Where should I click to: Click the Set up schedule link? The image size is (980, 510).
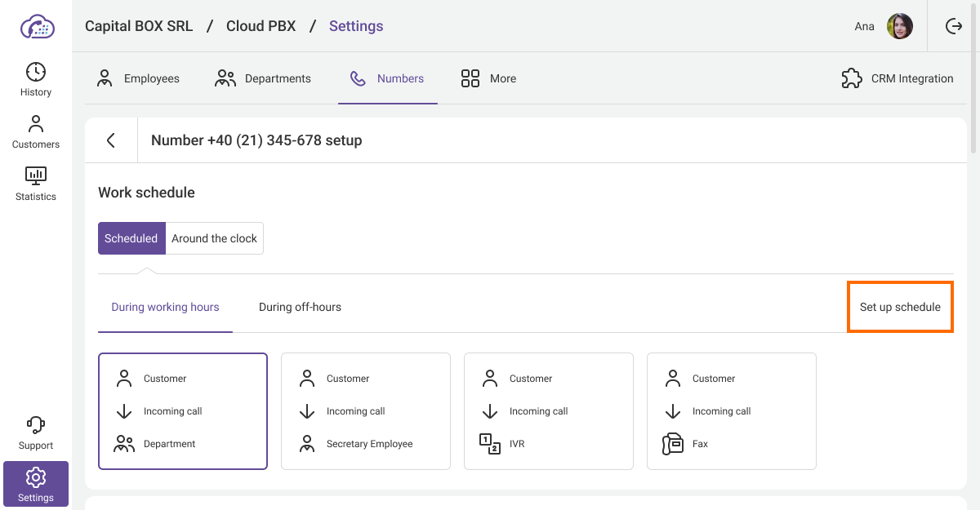click(900, 308)
